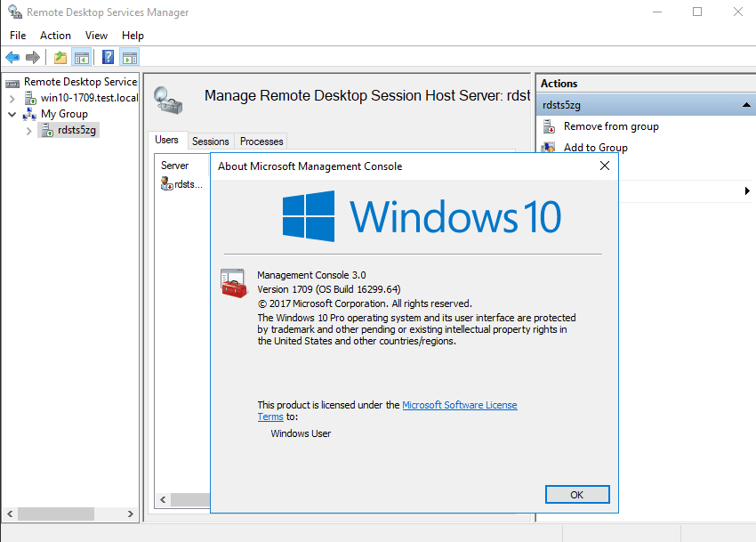
Task: Click the server manage icon in header
Action: 168,100
